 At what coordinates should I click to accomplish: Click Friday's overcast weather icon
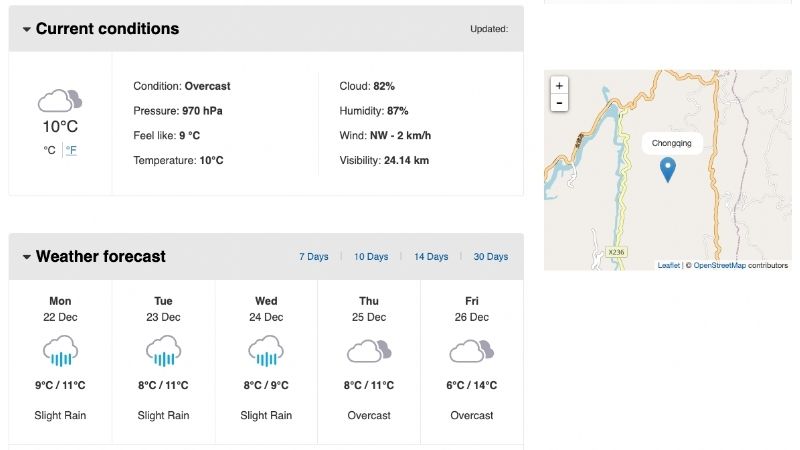(472, 351)
